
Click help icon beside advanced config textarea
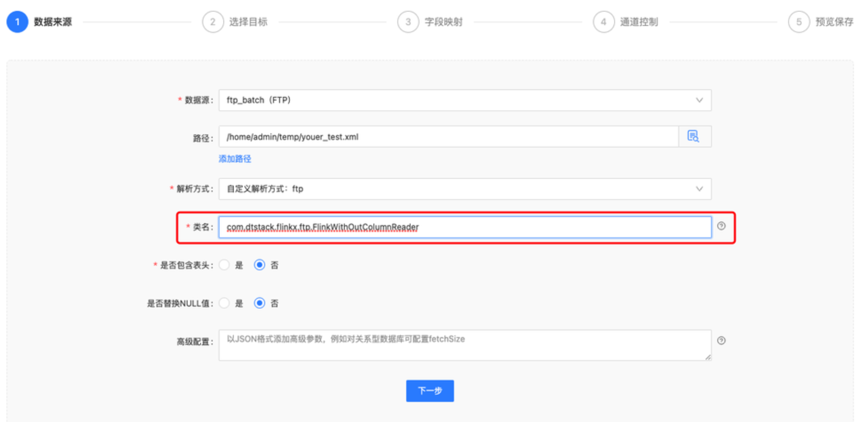pos(721,340)
